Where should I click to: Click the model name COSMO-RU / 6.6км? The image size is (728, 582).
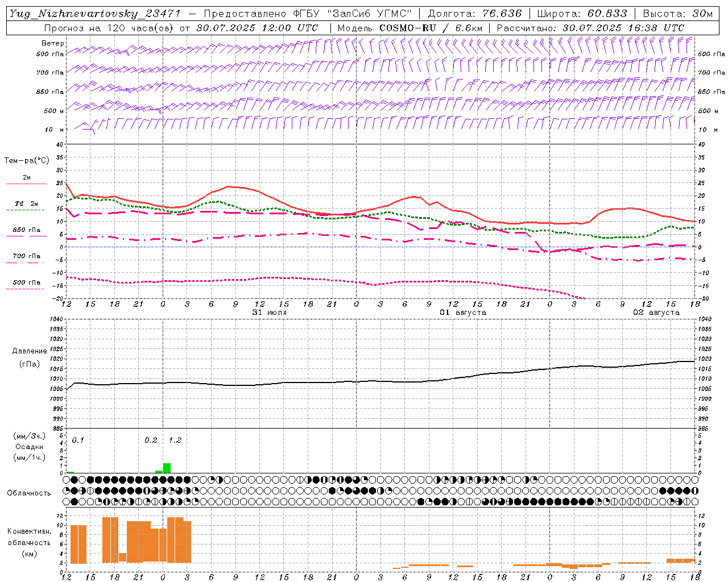(431, 27)
